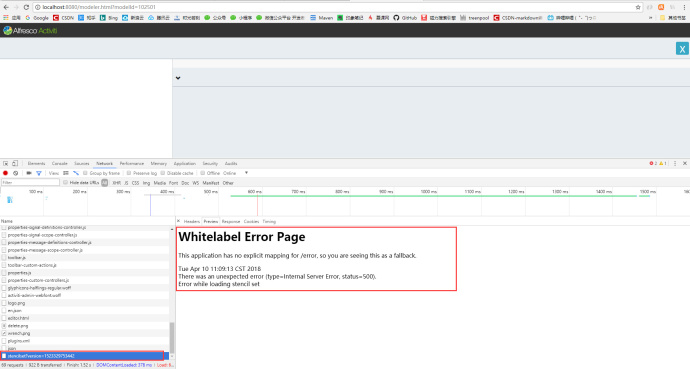Image resolution: width=690 pixels, height=369 pixels.
Task: Bookmark this page with star icon
Action: tap(638, 7)
